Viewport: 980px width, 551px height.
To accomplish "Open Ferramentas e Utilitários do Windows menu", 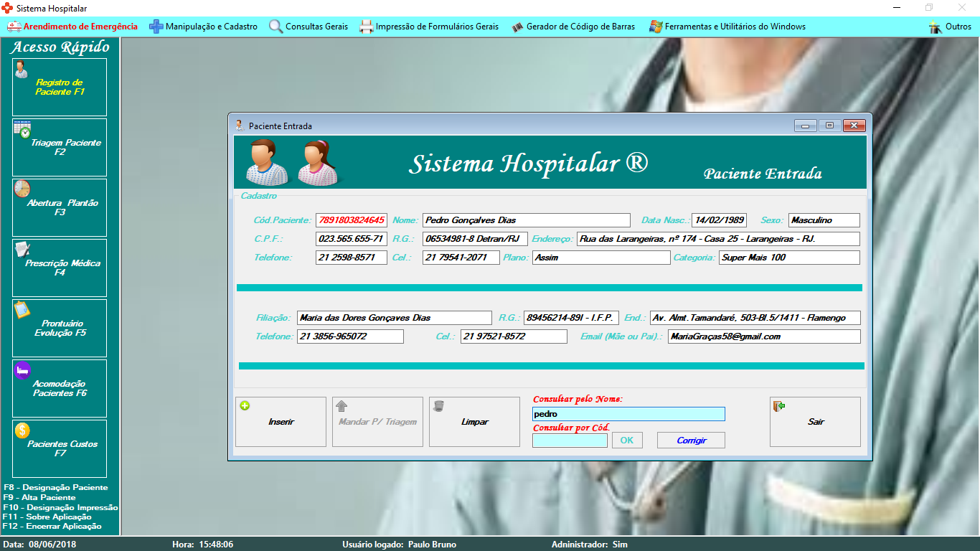I will (x=727, y=27).
